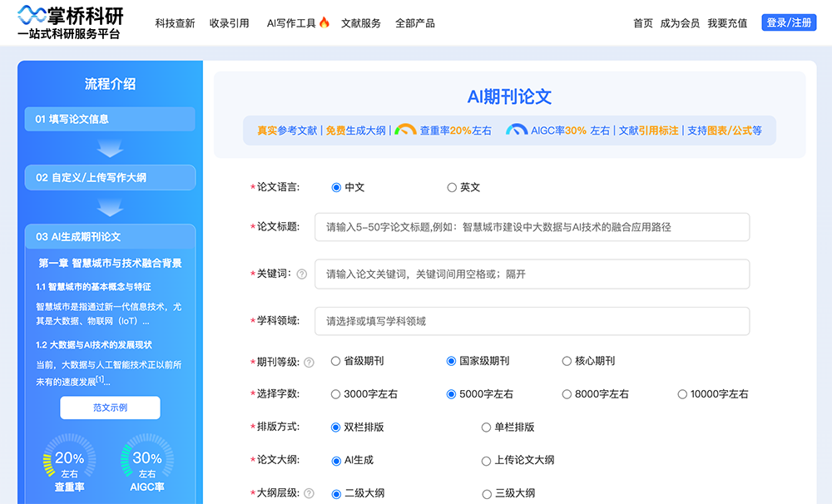Click the flame icon beside AI写作工具
832x504 pixels.
[x=324, y=22]
